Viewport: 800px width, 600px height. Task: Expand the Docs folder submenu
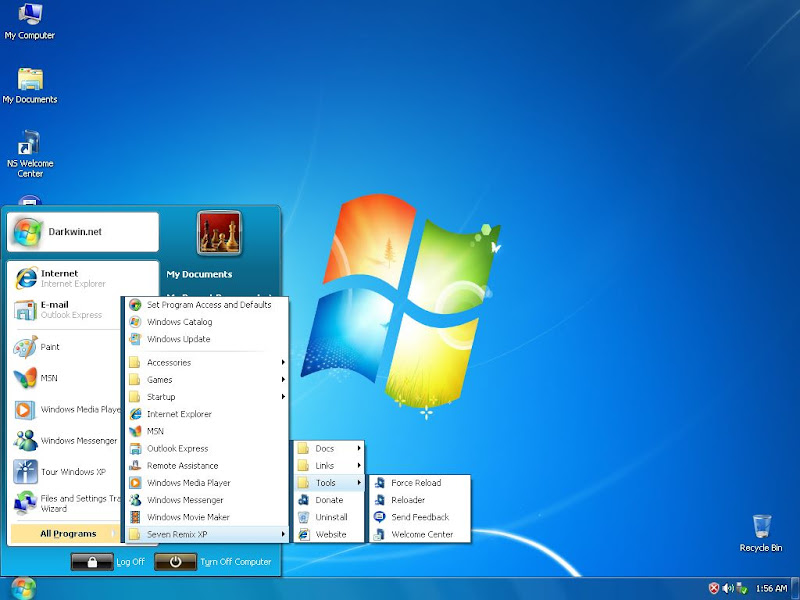coord(329,448)
